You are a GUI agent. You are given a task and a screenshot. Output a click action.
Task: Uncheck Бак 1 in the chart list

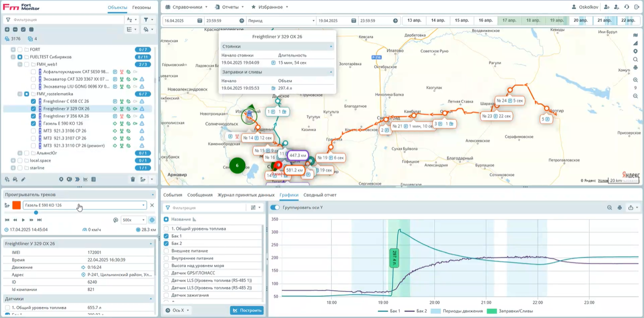[166, 236]
